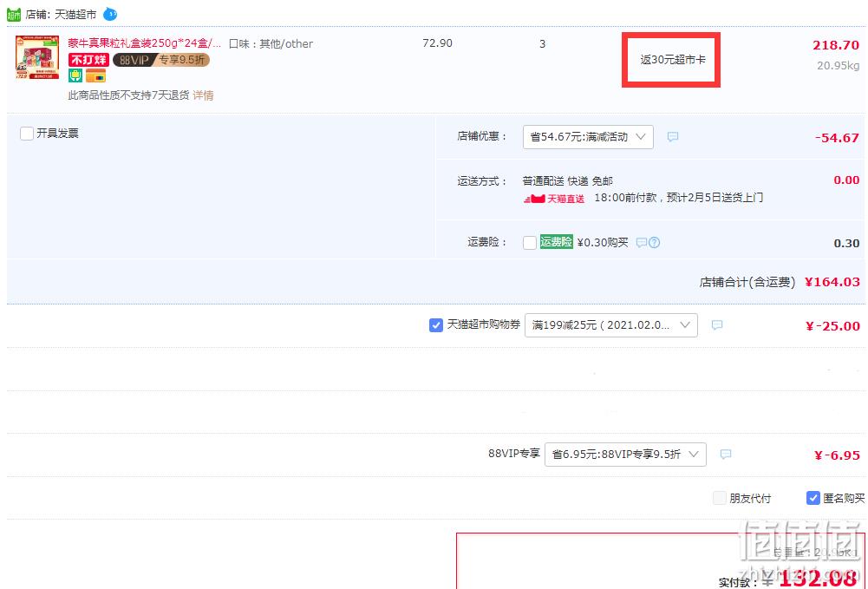Screen dimensions: 868x589
Task: Click the green 运费险 tag
Action: 557,242
